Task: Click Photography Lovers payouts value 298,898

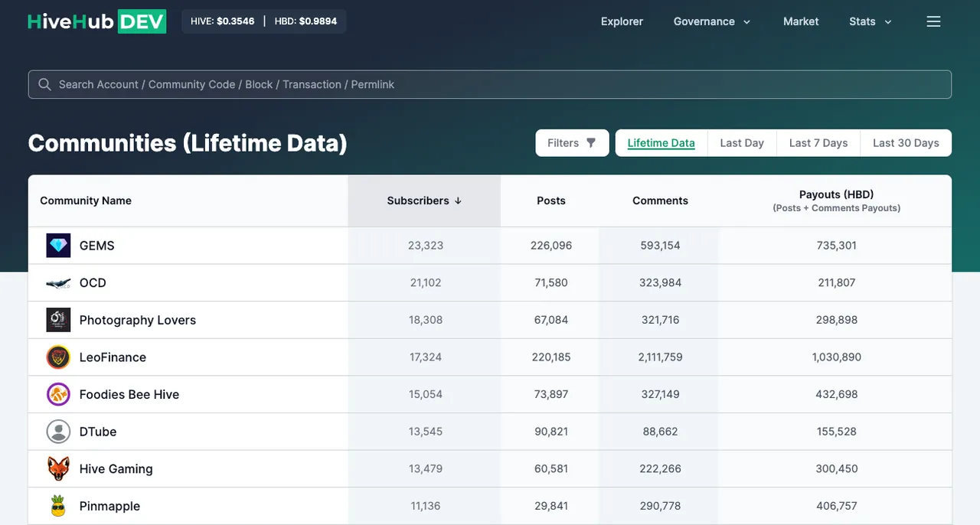Action: (x=837, y=320)
